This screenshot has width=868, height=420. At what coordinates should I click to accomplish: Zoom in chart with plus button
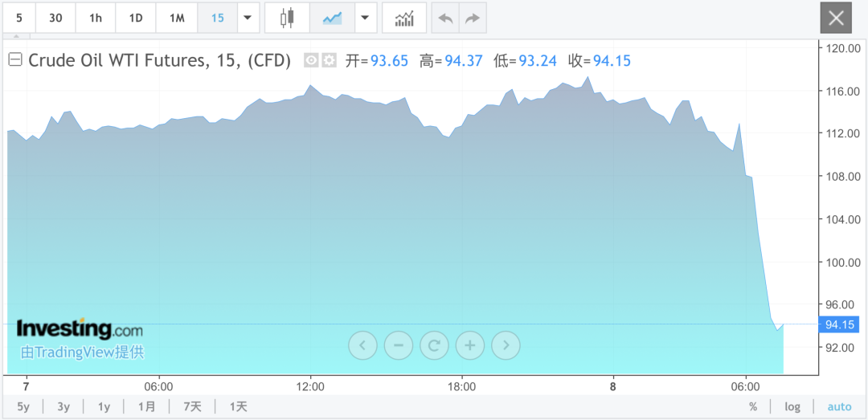click(x=469, y=345)
